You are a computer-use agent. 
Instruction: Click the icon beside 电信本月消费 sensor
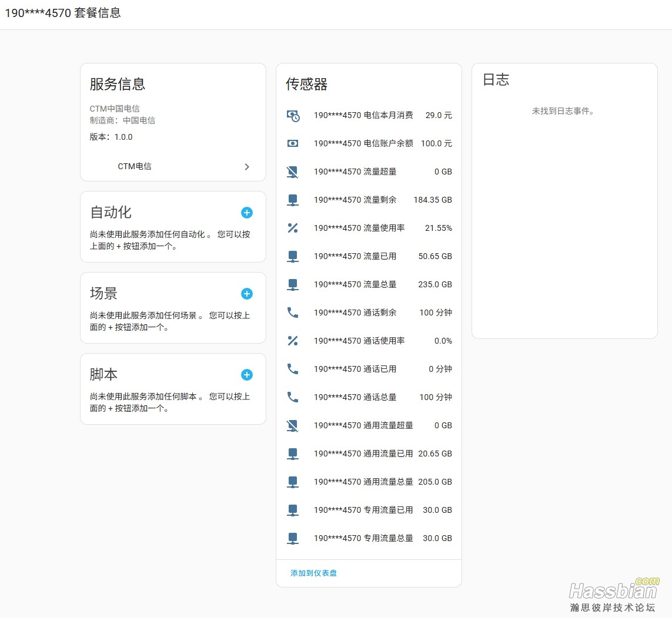293,116
